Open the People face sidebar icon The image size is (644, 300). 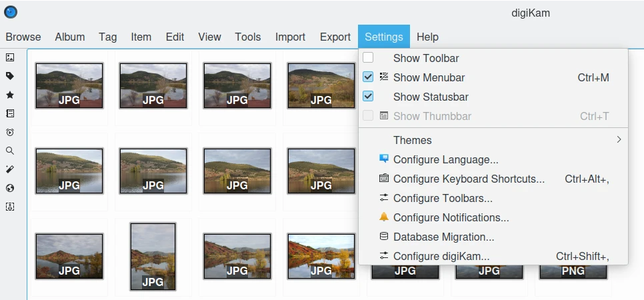tap(10, 207)
